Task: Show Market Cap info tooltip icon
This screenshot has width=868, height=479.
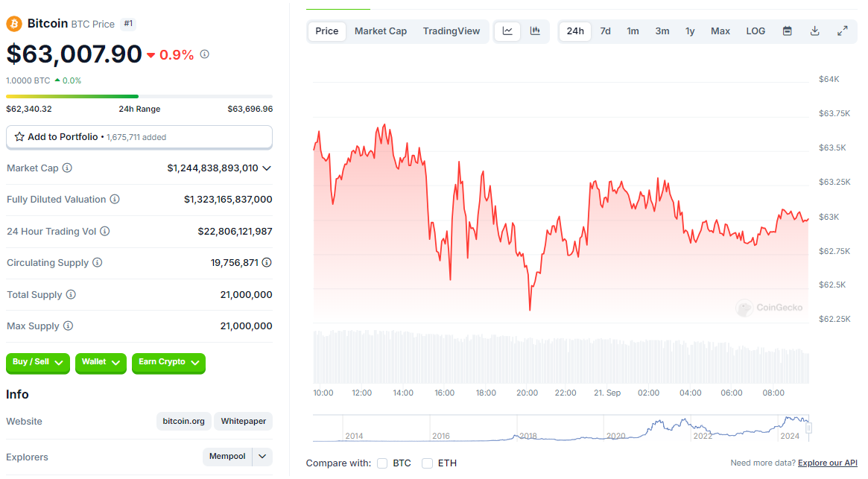Action: point(67,168)
